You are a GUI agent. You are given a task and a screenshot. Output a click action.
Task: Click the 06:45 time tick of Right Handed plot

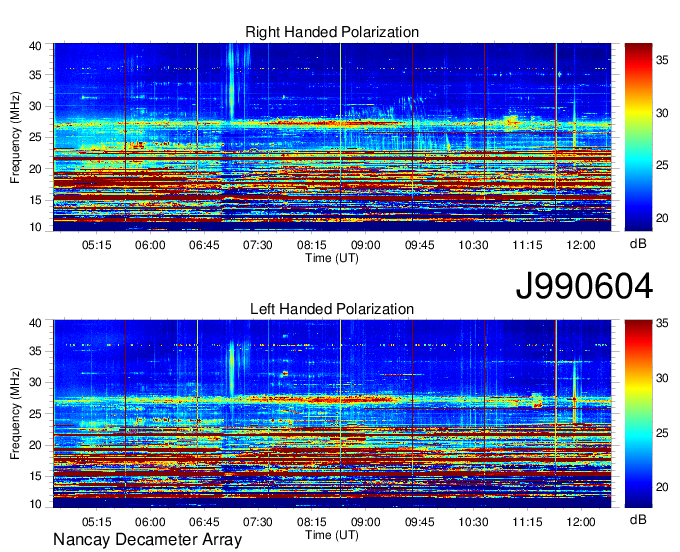point(204,245)
